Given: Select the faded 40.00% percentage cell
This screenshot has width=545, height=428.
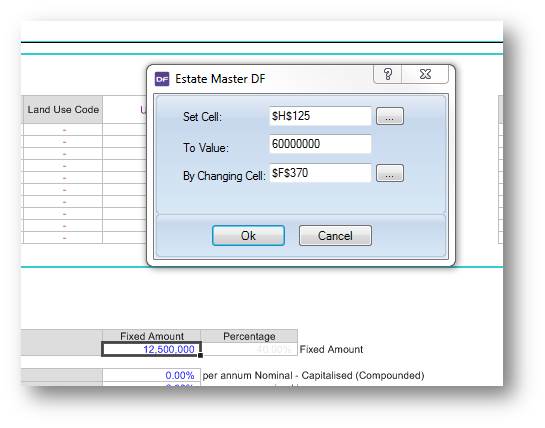Looking at the screenshot, I should coord(249,349).
